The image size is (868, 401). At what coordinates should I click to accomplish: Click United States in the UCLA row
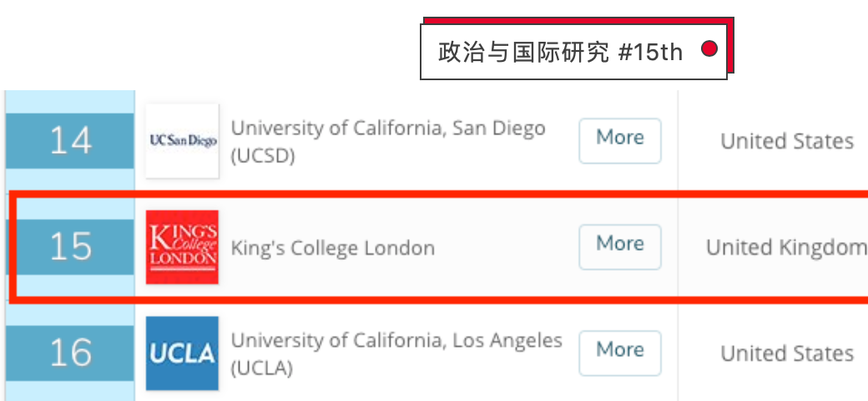coord(787,353)
